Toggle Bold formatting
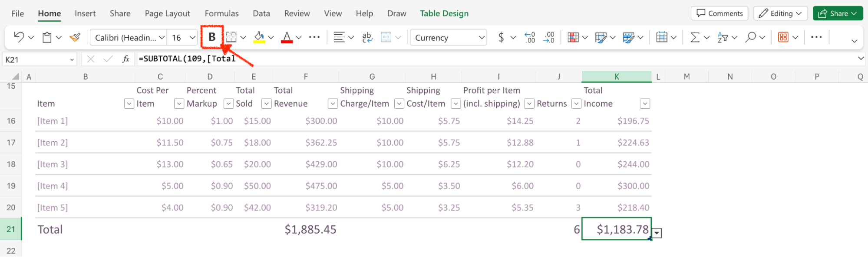This screenshot has height=257, width=868. click(212, 37)
